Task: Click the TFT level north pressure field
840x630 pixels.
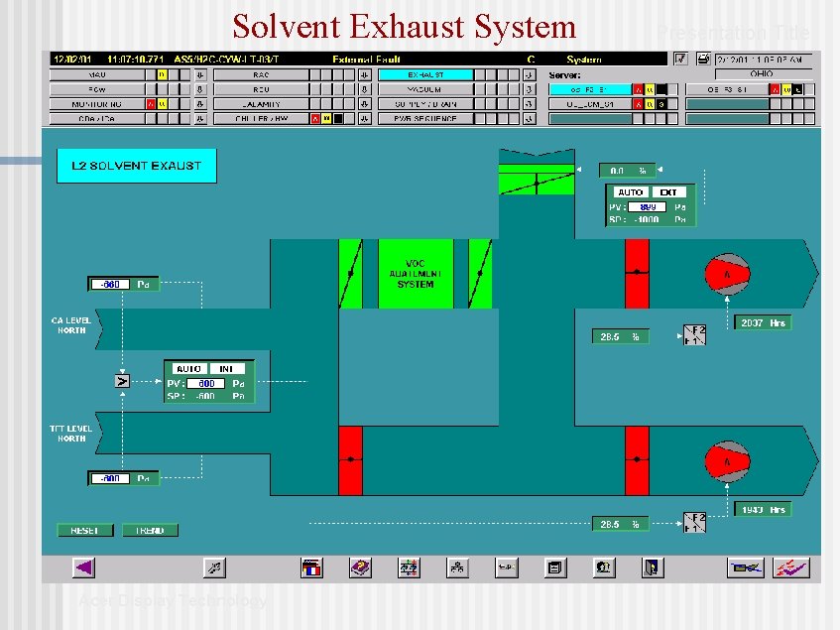Action: click(110, 478)
